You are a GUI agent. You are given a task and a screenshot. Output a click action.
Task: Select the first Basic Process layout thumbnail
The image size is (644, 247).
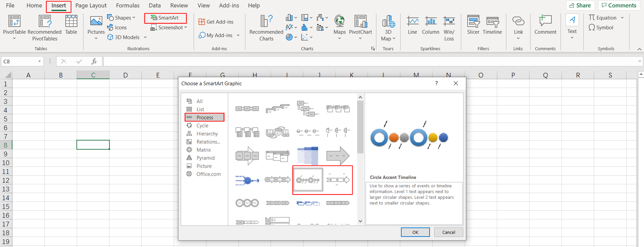coord(247,109)
